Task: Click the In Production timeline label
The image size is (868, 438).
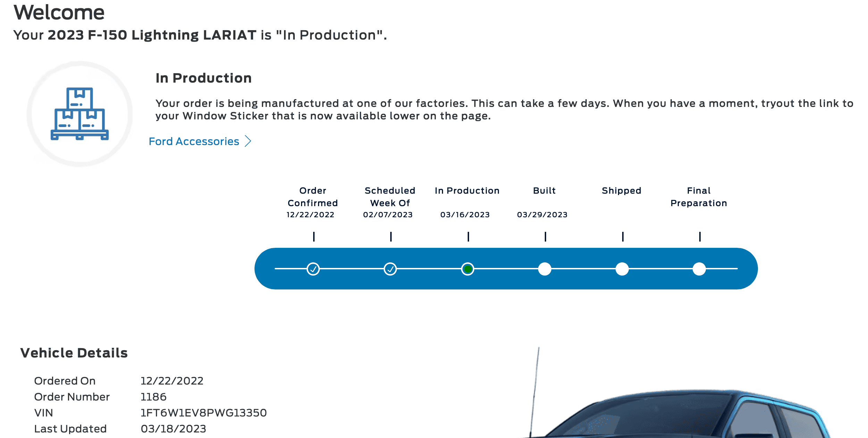Action: click(467, 191)
